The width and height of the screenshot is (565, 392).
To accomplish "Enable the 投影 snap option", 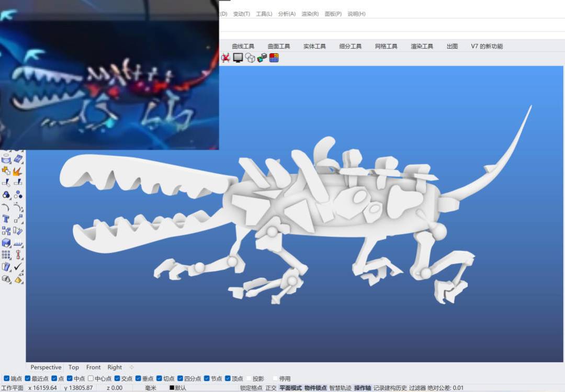I will click(248, 378).
